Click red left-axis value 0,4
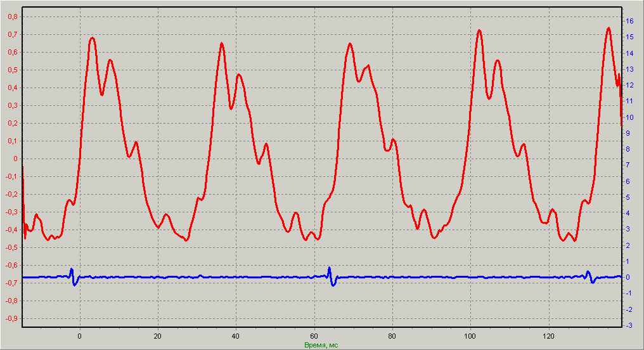Screen dimensions: 644x350 (12, 88)
